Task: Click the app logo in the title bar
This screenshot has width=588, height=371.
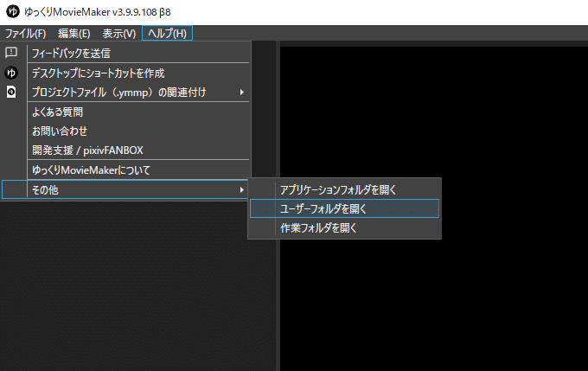Action: [13, 11]
